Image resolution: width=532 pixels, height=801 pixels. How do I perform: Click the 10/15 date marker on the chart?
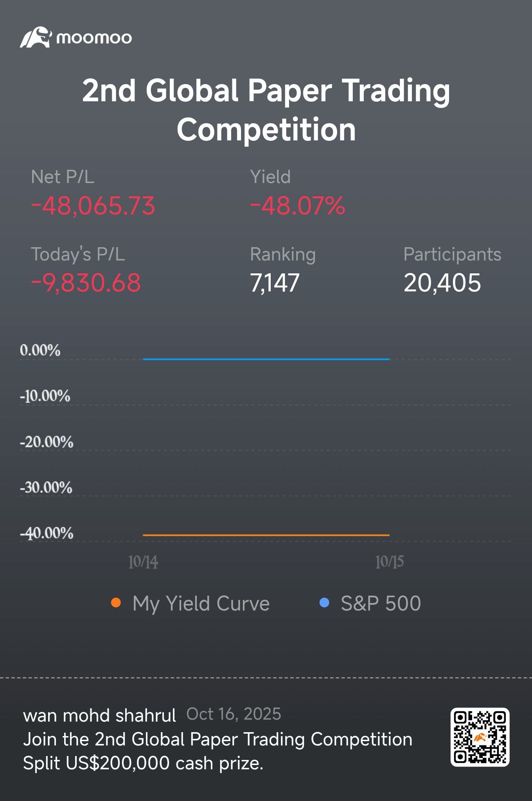point(389,562)
